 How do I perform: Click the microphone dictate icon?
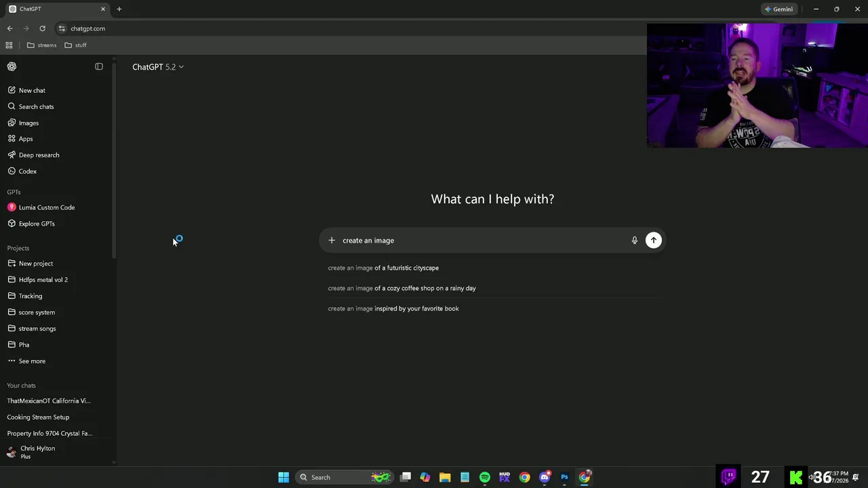[635, 241]
